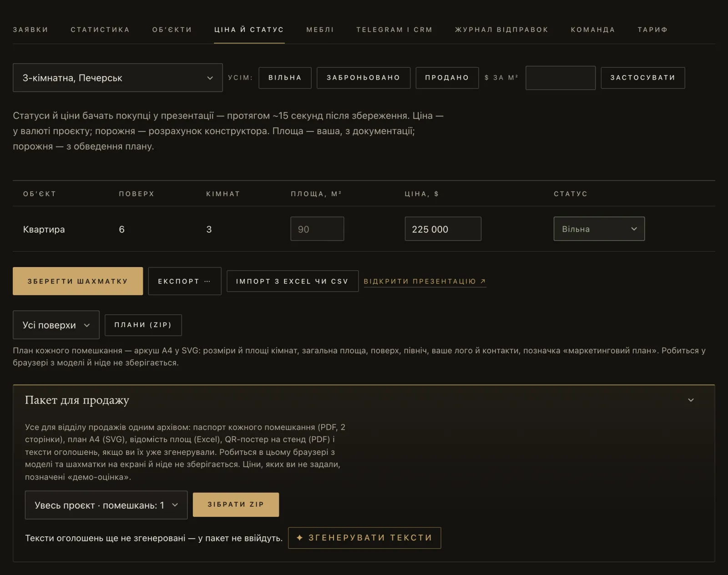Screen dimensions: 728x575
Task: Click the ПОВЕРХ column header
Action: click(x=136, y=194)
